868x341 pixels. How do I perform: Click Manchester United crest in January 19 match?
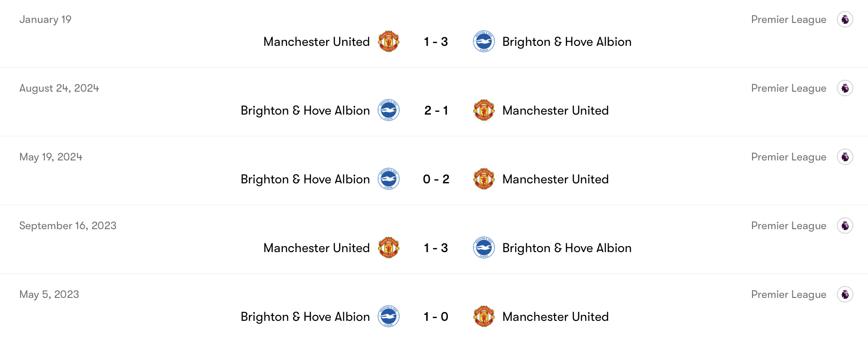389,42
